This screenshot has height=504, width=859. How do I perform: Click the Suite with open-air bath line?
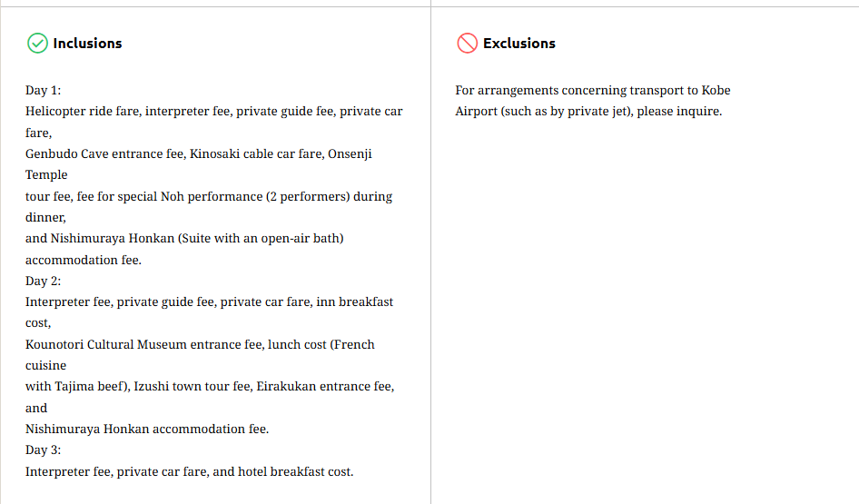184,238
